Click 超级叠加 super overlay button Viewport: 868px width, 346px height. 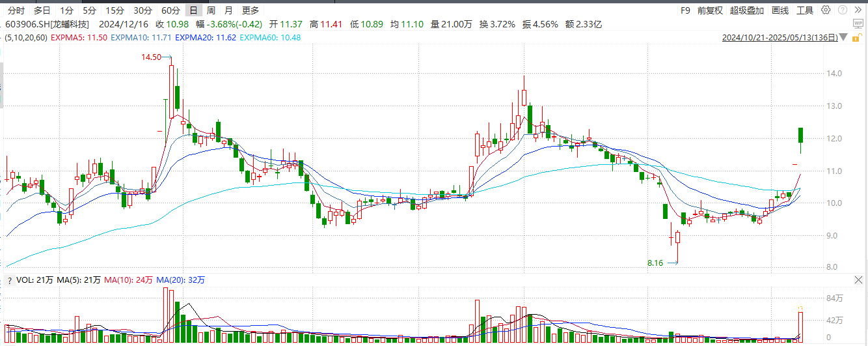(747, 10)
